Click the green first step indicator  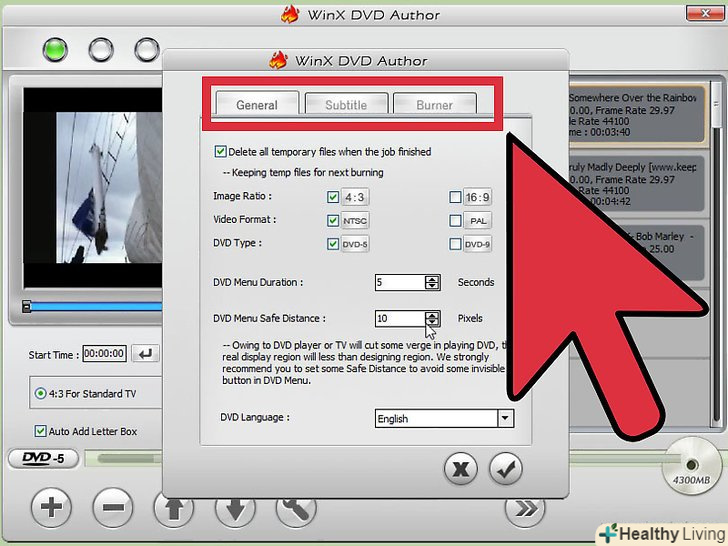click(x=55, y=50)
